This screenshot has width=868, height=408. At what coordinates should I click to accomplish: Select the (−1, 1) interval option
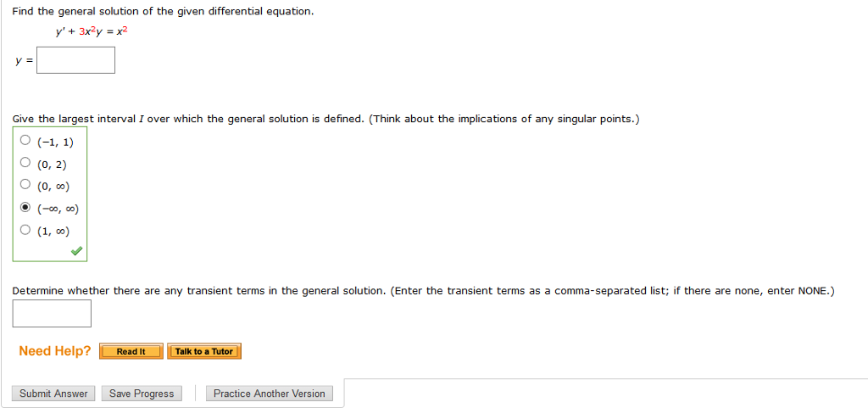[x=25, y=141]
